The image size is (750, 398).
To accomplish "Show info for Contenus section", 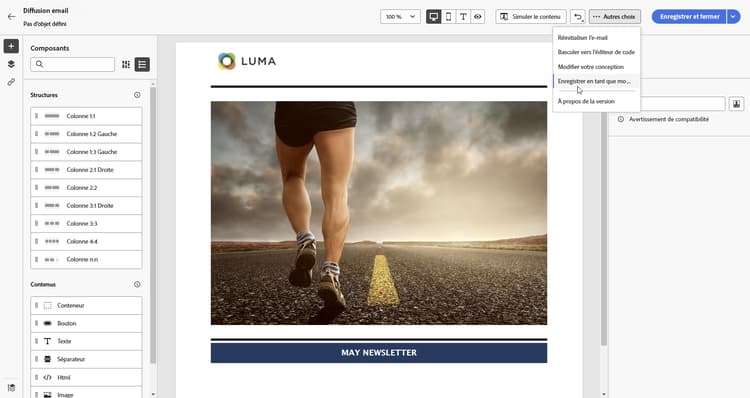I will [137, 284].
